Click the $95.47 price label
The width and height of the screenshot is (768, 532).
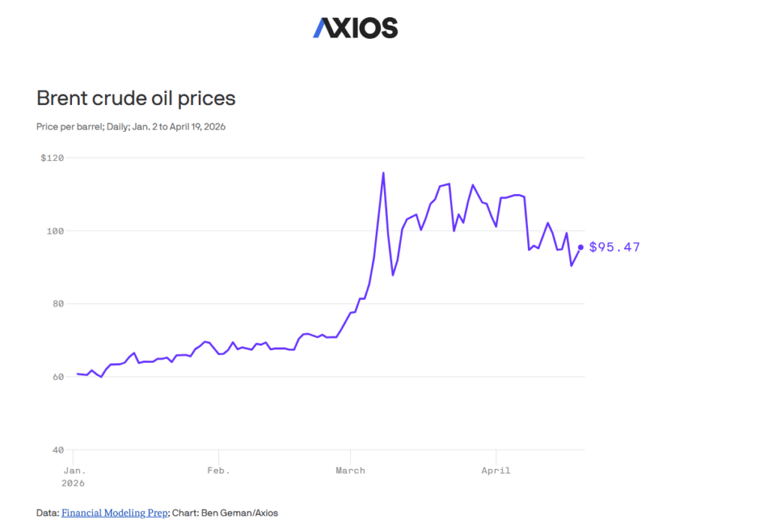[x=614, y=247]
